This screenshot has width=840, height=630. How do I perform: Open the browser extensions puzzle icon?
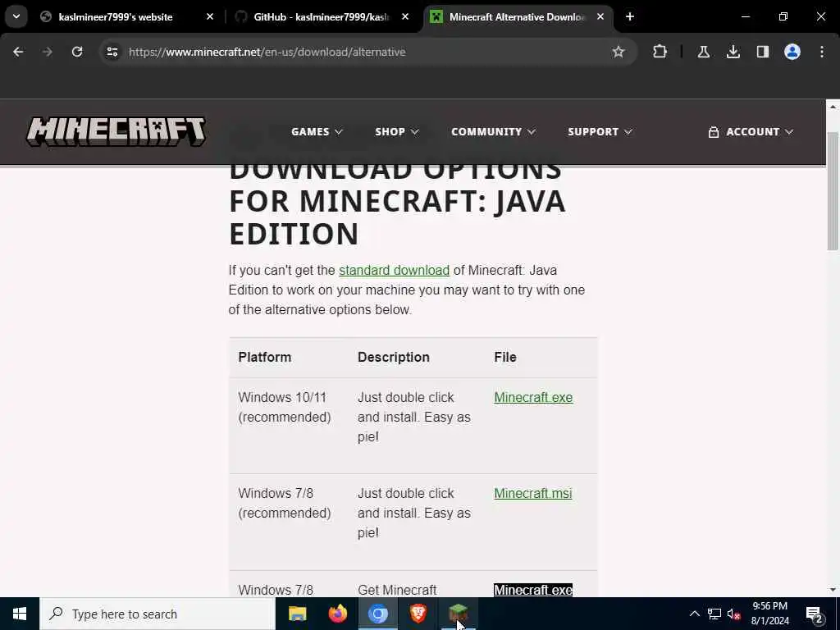[x=660, y=52]
